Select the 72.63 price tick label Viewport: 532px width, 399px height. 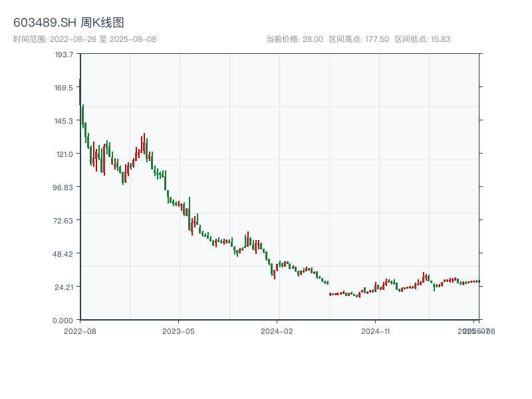(x=64, y=220)
